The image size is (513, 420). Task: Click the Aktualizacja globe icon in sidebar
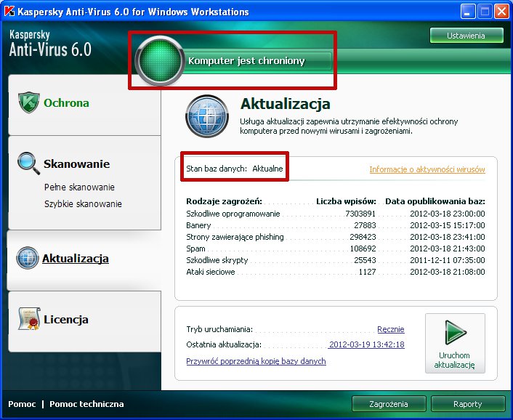coord(28,258)
